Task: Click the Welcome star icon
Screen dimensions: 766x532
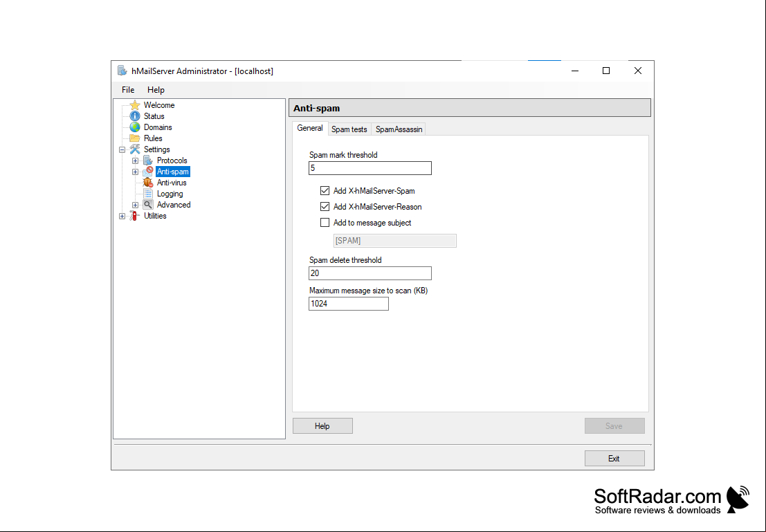Action: point(135,105)
